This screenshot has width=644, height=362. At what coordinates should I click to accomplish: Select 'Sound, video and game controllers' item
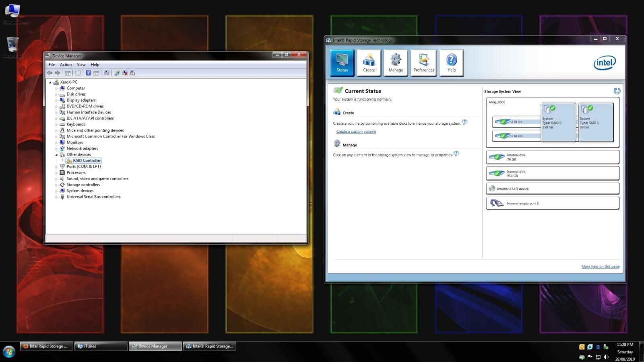point(97,179)
